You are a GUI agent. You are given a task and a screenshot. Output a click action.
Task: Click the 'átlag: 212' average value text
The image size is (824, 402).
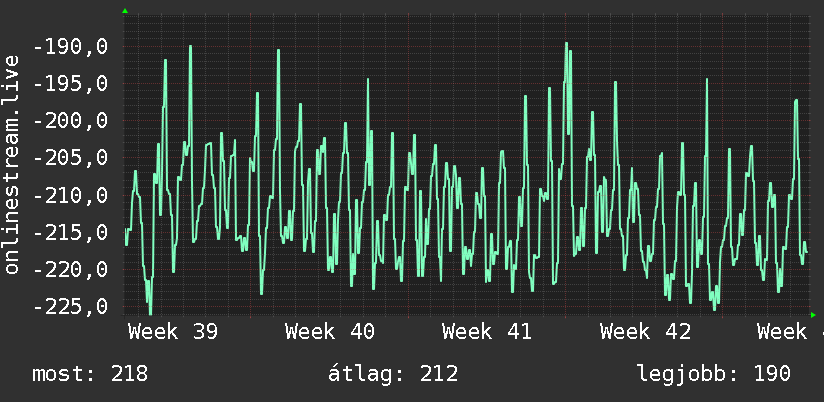point(393,374)
